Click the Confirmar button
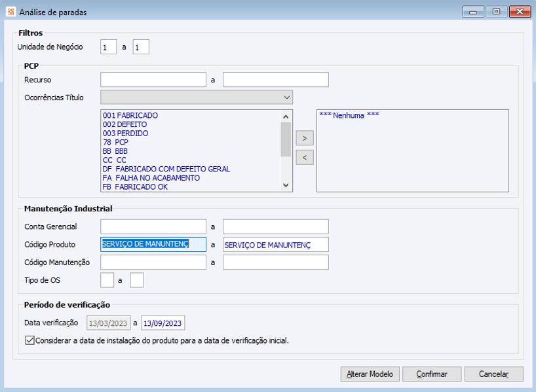The width and height of the screenshot is (536, 392). click(432, 374)
